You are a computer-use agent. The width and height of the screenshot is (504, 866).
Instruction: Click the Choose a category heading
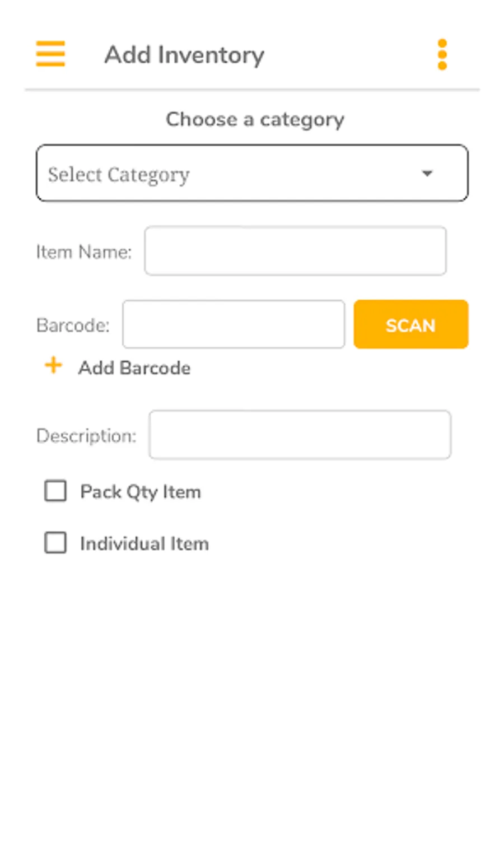click(x=255, y=119)
